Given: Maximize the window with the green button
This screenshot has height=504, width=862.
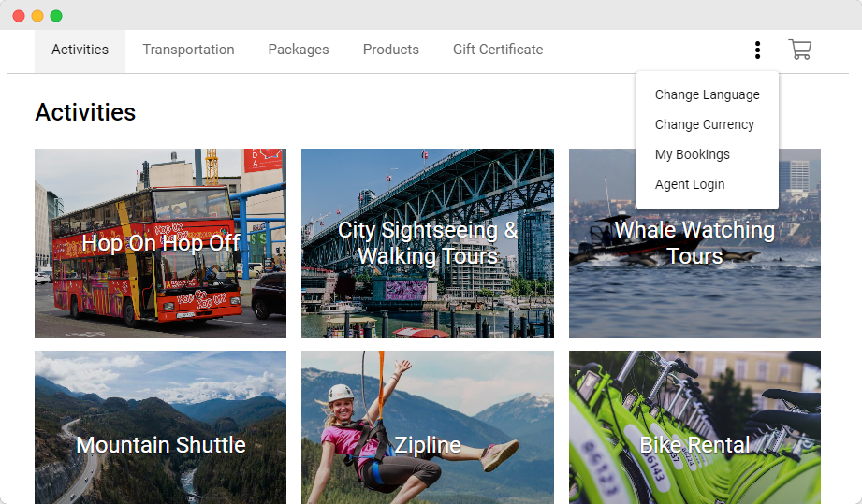Looking at the screenshot, I should (56, 16).
